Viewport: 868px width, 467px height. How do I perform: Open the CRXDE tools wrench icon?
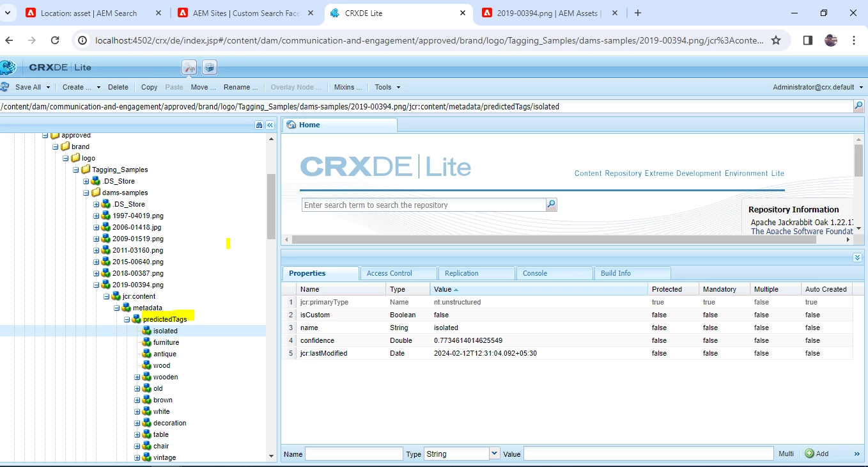point(189,67)
